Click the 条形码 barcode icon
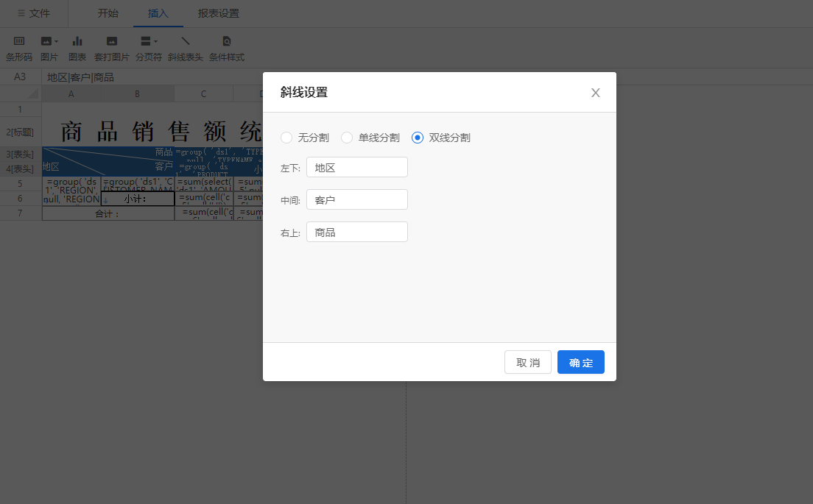This screenshot has width=813, height=504. pyautogui.click(x=19, y=41)
